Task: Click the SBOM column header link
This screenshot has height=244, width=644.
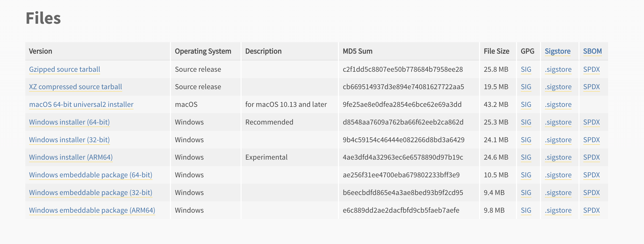Action: click(592, 51)
